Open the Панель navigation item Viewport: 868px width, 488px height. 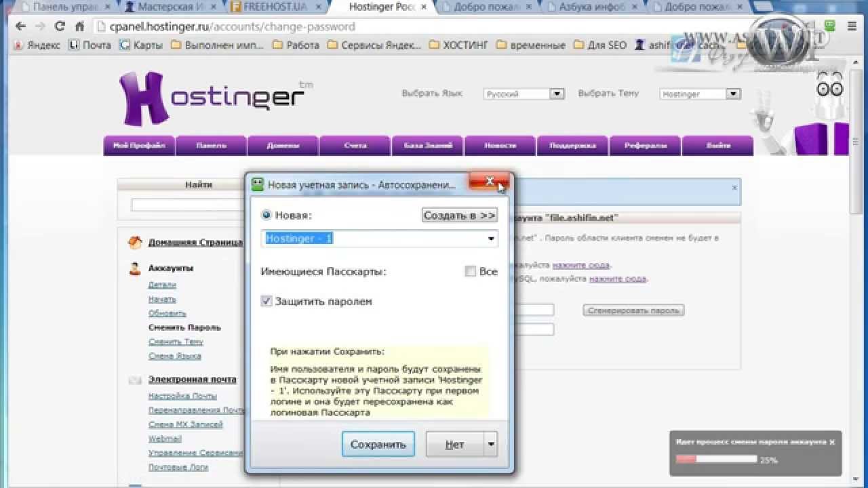[x=212, y=146]
